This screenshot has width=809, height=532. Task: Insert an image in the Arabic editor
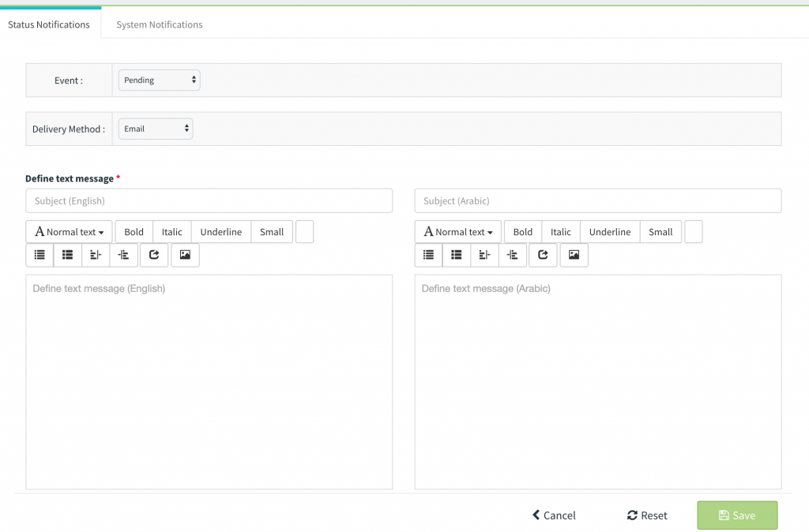coord(574,255)
